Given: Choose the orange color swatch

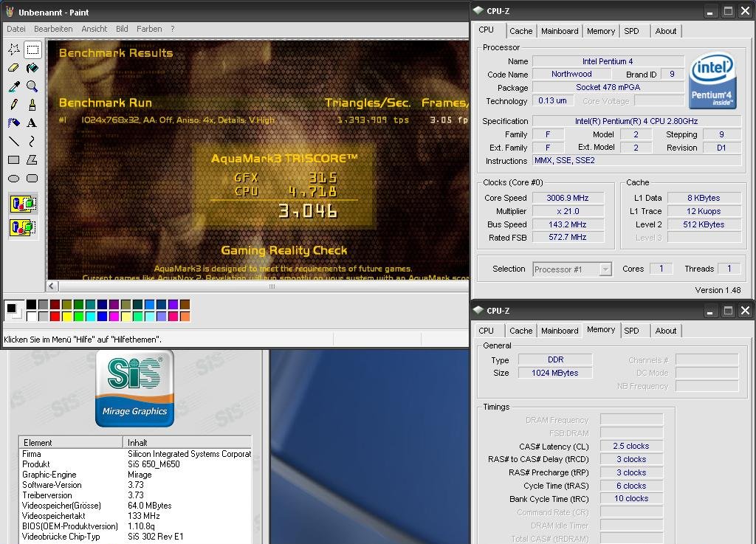Looking at the screenshot, I should [185, 316].
